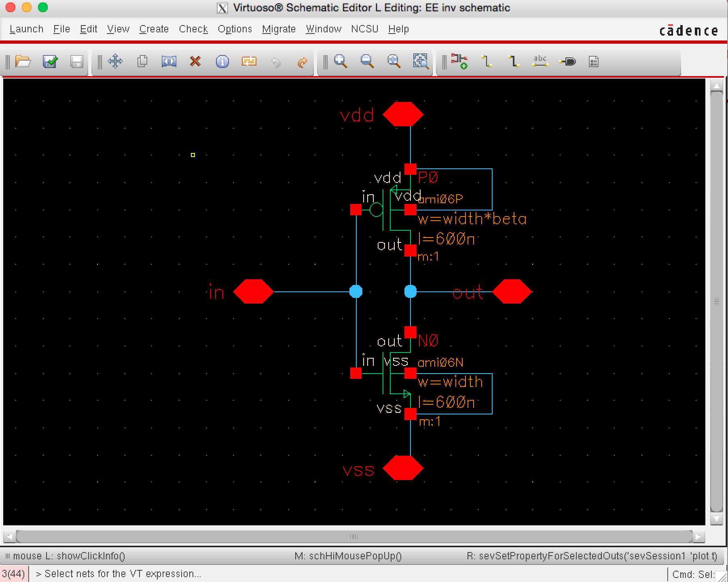
Task: Click the Create Instance icon
Action: pyautogui.click(x=459, y=62)
